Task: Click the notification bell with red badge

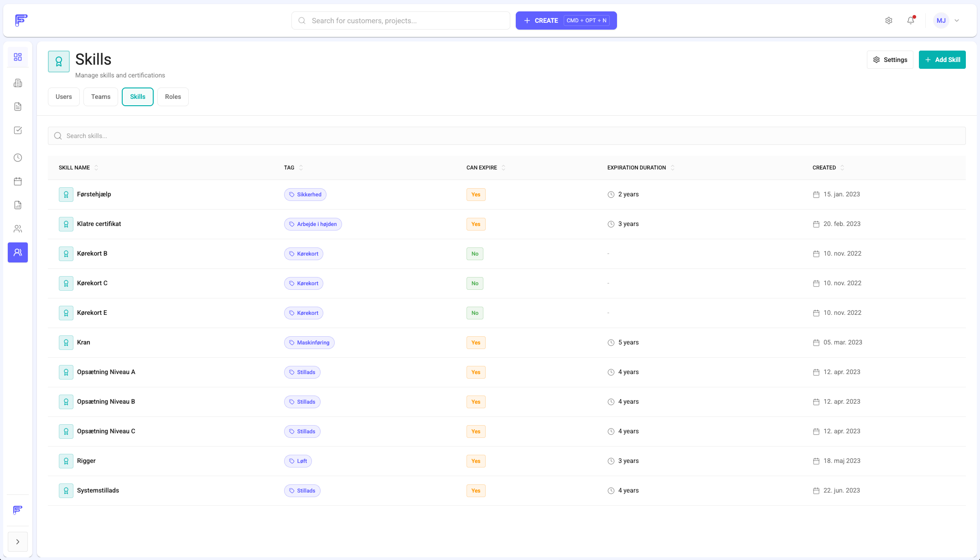Action: (910, 20)
